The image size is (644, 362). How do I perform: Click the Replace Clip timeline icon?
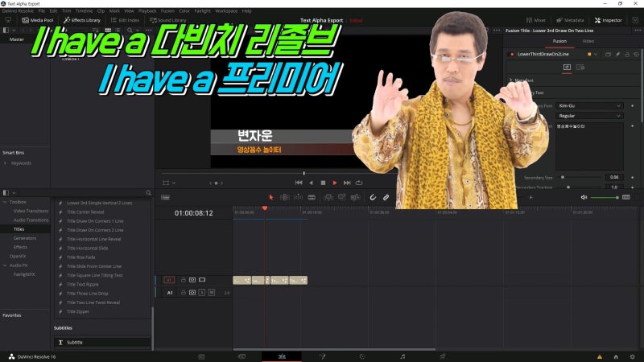click(355, 197)
